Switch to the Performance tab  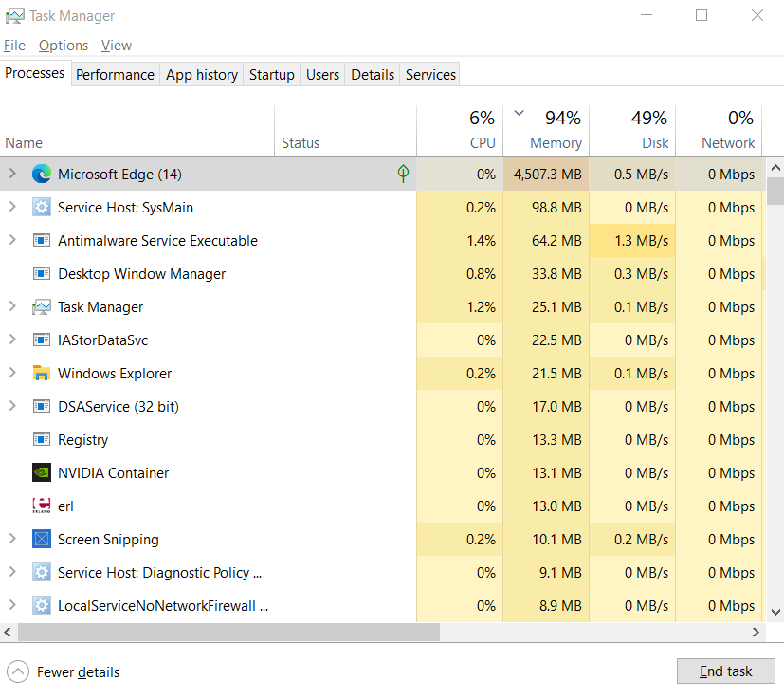click(115, 74)
